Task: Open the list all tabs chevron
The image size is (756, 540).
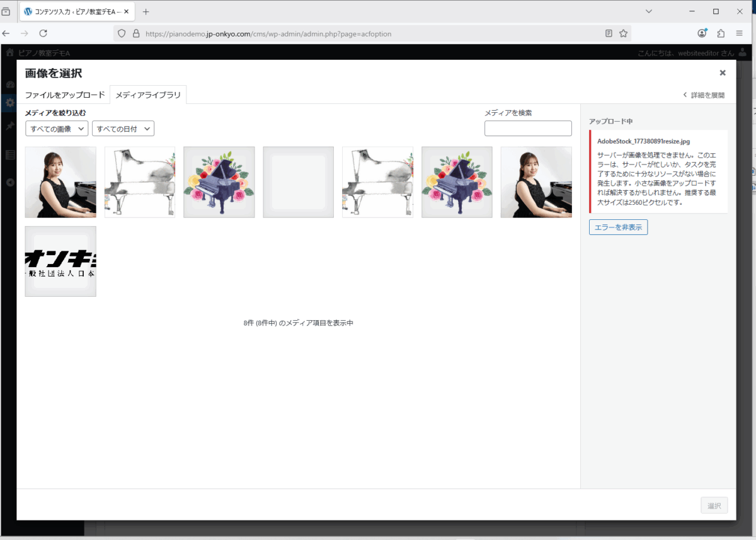Action: 649,11
